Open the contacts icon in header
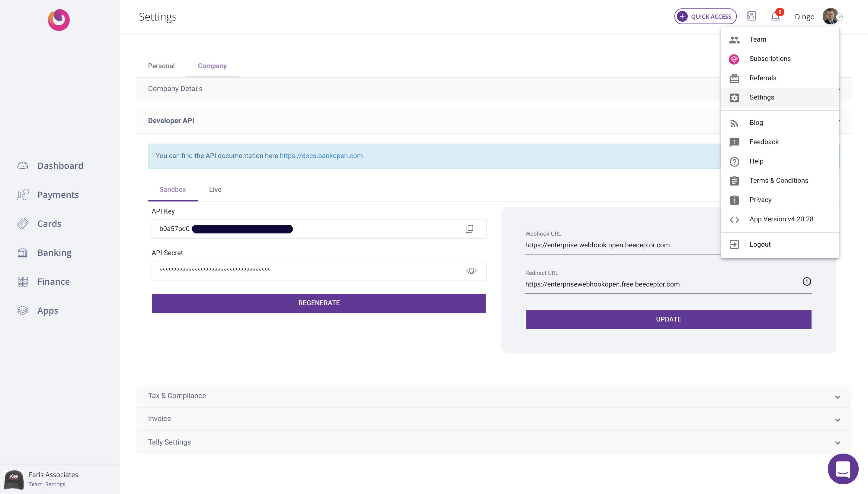Screen dimensions: 868x494 (x=751, y=16)
